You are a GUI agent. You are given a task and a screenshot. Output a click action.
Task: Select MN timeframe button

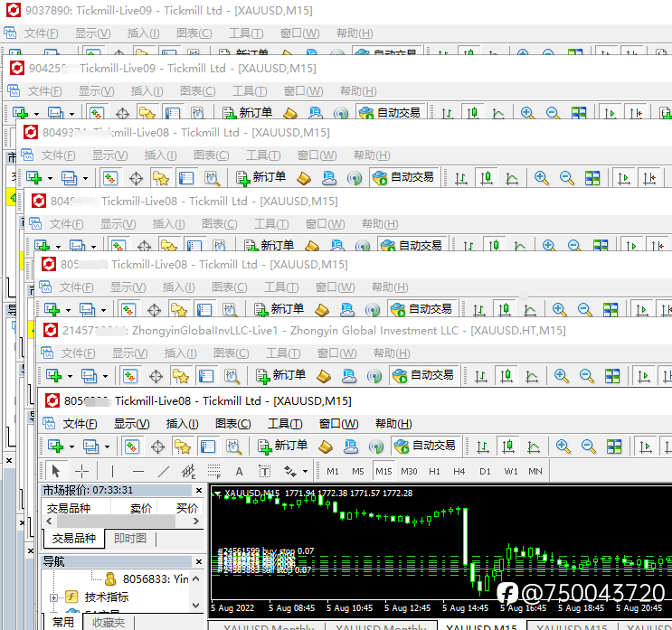pyautogui.click(x=535, y=471)
